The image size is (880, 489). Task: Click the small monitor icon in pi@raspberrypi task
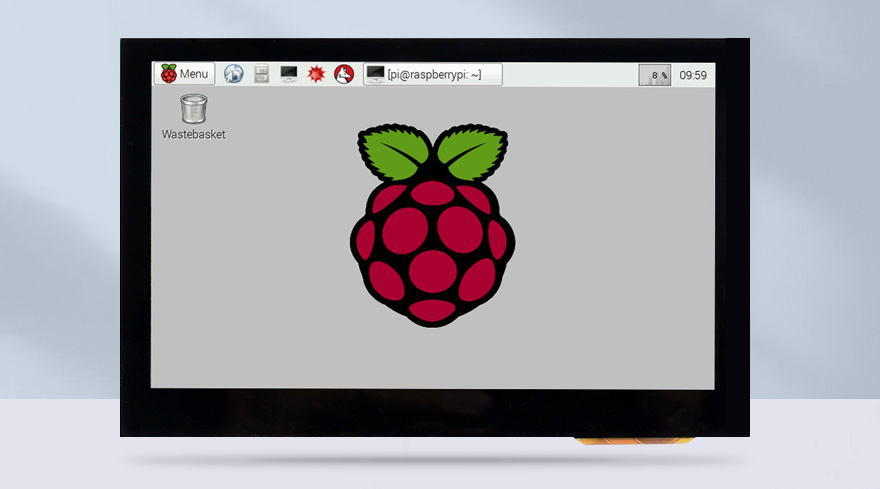[376, 74]
